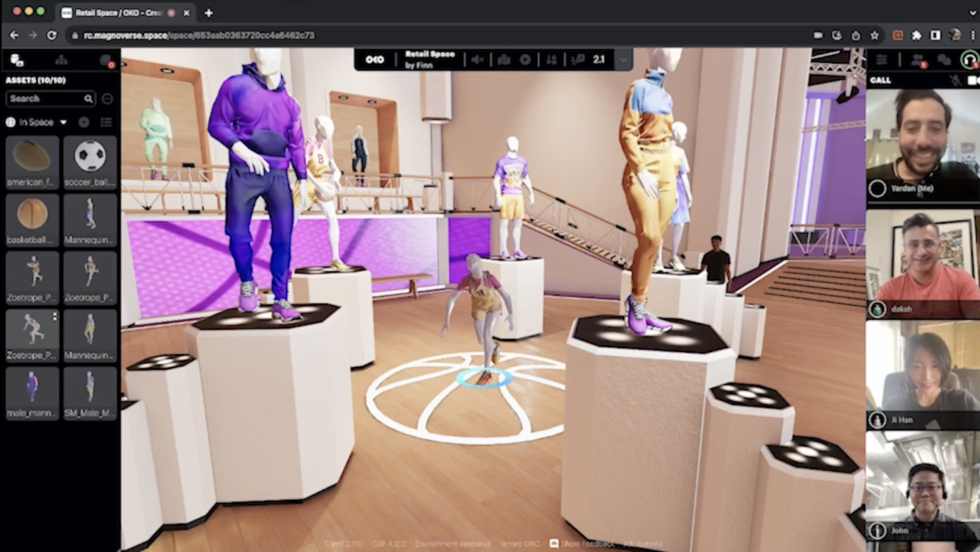Open the assets panel icon
This screenshot has width=980, height=552.
(x=17, y=60)
